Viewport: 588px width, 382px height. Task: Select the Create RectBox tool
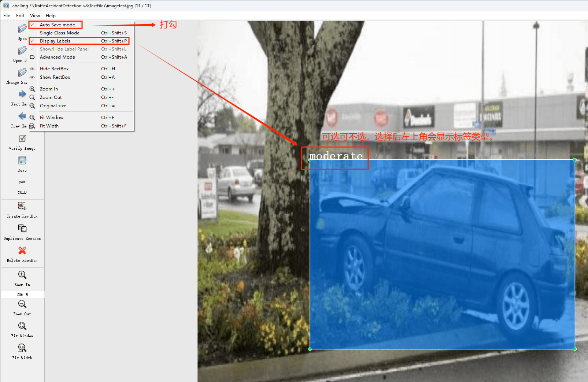point(22,206)
